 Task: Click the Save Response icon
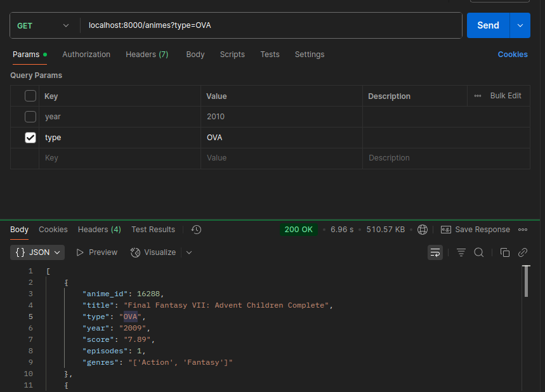(446, 230)
